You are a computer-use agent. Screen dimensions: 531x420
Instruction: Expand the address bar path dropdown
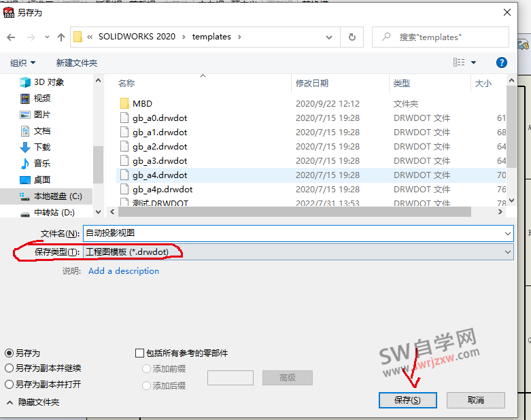point(329,37)
